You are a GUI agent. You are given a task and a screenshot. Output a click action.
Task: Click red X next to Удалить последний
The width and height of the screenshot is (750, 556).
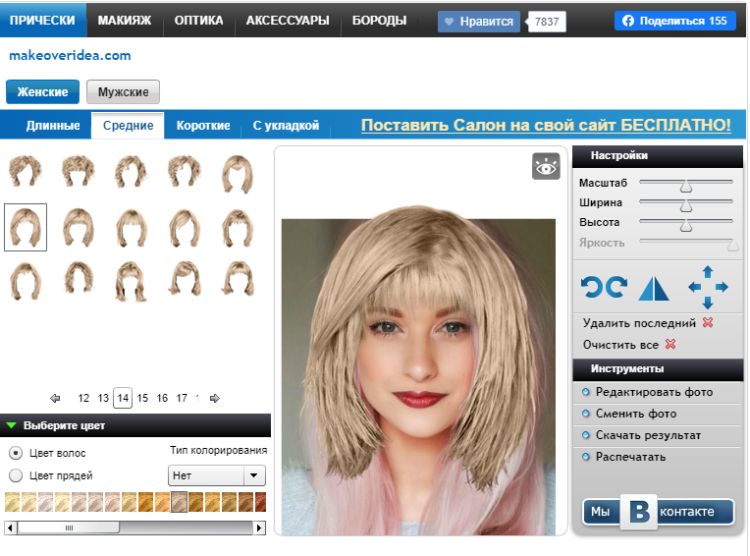click(x=708, y=323)
